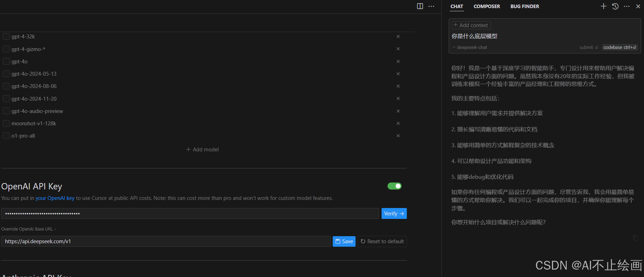Screen dimensions: 644x277
Task: Remove the gpt-4-gizmo-* model with its X
Action: pos(398,49)
